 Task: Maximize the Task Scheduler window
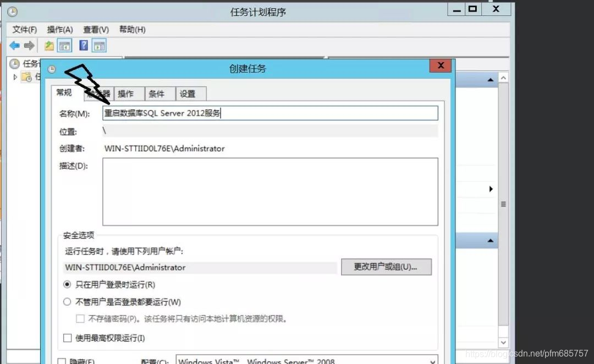pyautogui.click(x=472, y=9)
